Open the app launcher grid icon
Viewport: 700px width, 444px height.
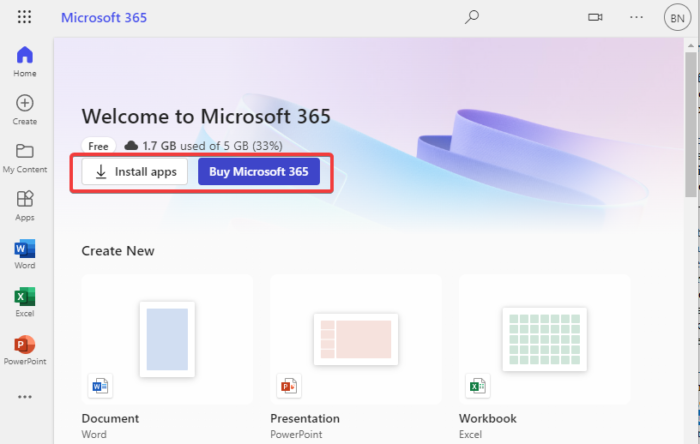[25, 17]
